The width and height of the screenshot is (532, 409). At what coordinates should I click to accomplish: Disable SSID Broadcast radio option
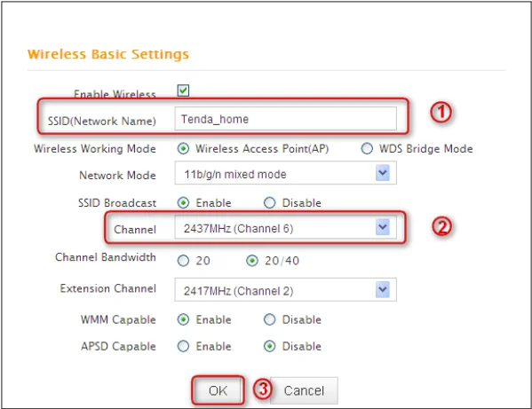[x=270, y=202]
